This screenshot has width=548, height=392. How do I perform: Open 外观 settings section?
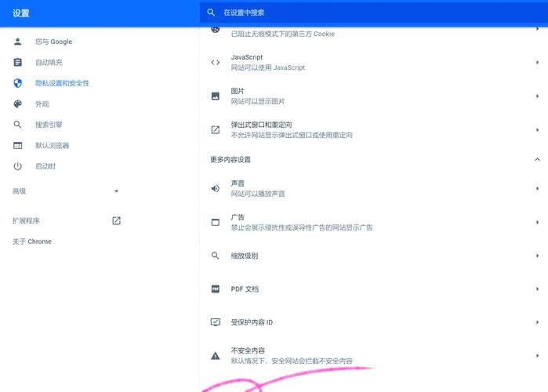coord(42,103)
